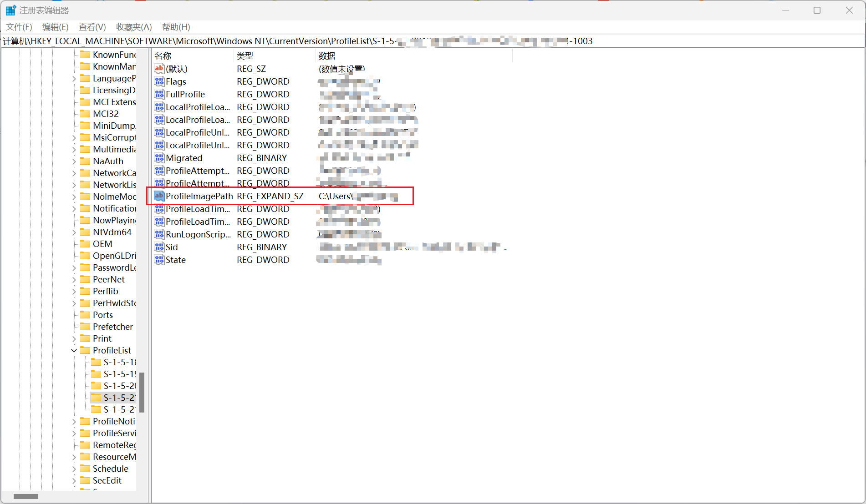Click the Schedule folder icon
This screenshot has height=504, width=866.
point(85,469)
